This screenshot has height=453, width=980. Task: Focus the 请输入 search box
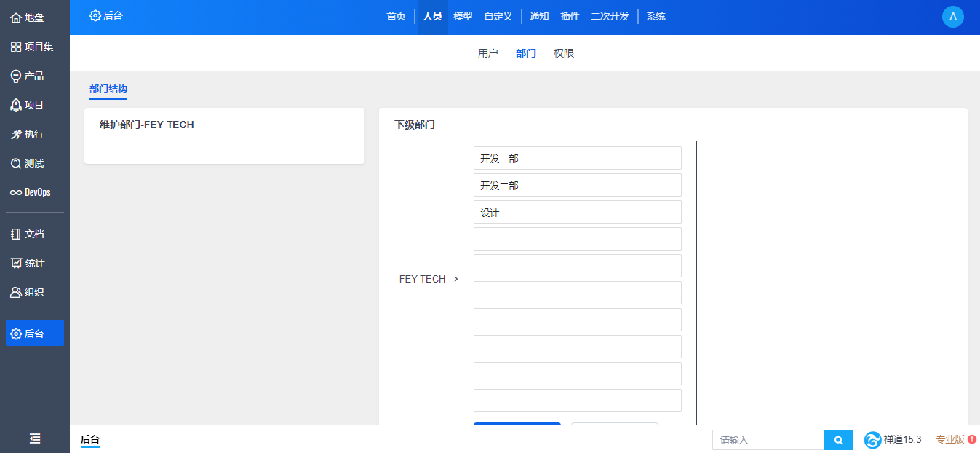(768, 440)
